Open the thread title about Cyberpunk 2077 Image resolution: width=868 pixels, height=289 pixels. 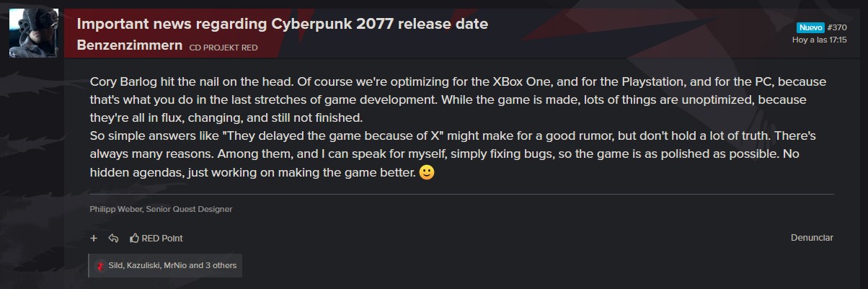pyautogui.click(x=283, y=24)
